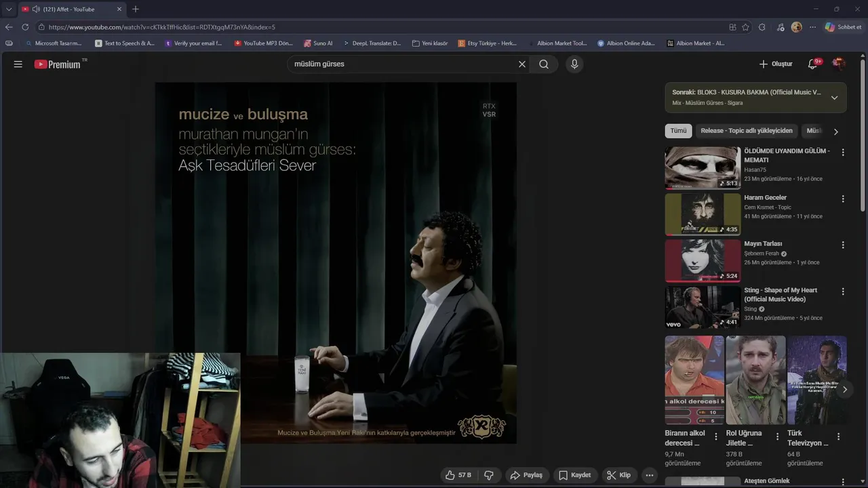Open Text to Speech bookmark
The height and width of the screenshot is (488, 868).
[125, 43]
